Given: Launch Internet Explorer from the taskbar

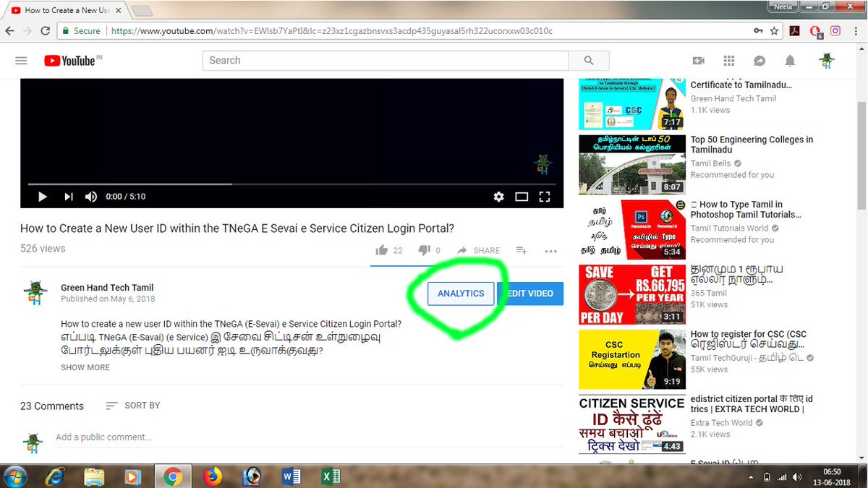Looking at the screenshot, I should 55,476.
